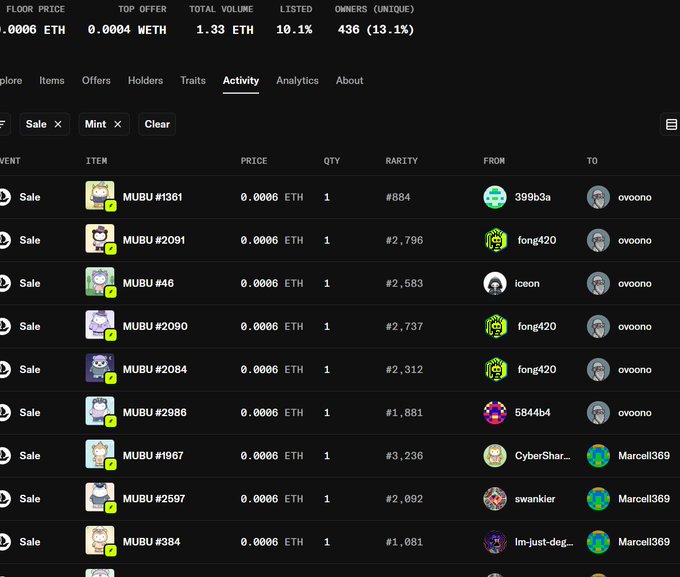
Task: Click the 399b3a seller avatar
Action: (x=495, y=197)
